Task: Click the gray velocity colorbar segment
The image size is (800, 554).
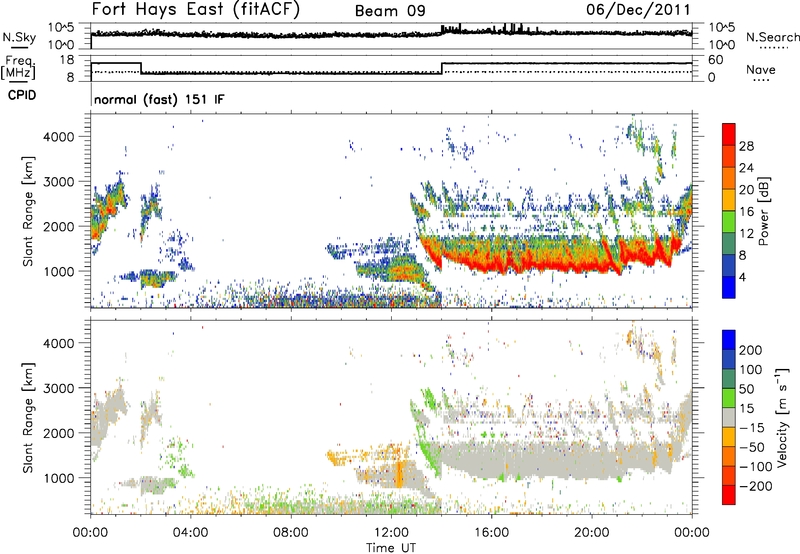Action: tap(729, 417)
